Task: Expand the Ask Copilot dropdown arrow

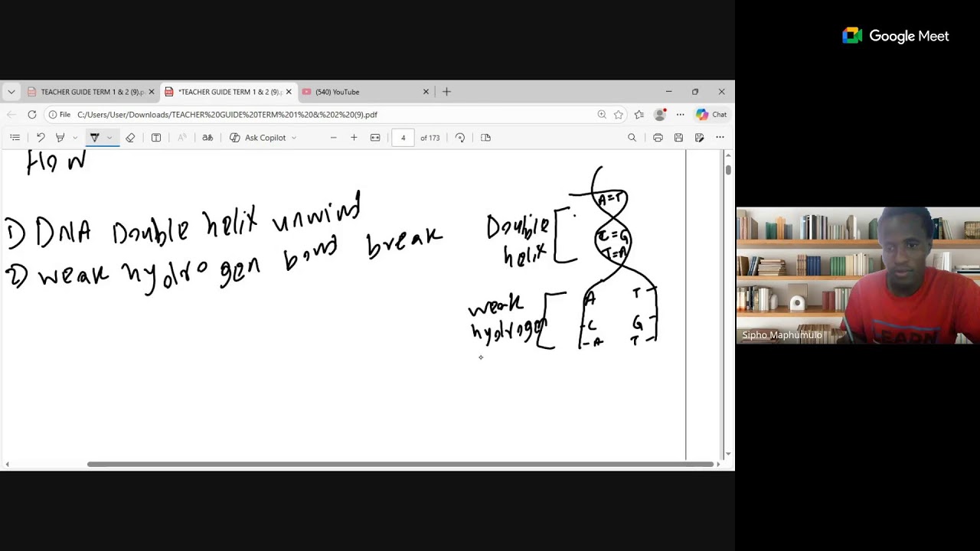Action: point(293,138)
